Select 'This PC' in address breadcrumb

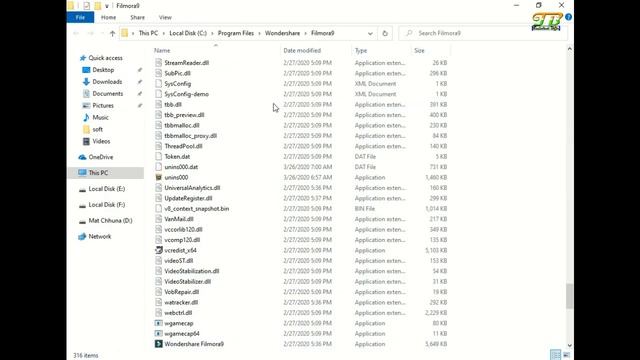point(148,33)
